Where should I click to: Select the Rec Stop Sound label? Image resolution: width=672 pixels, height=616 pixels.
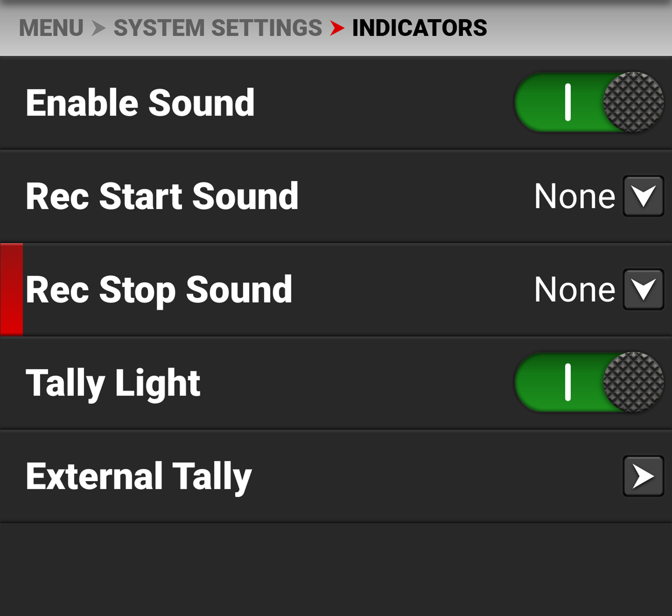point(159,290)
